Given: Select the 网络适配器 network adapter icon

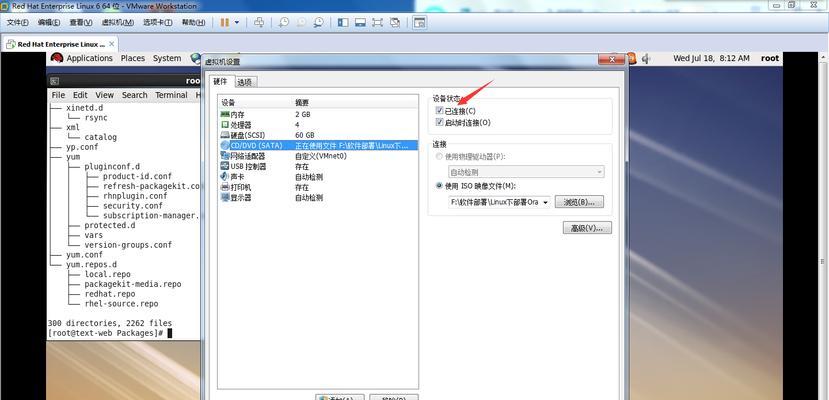Looking at the screenshot, I should point(225,156).
